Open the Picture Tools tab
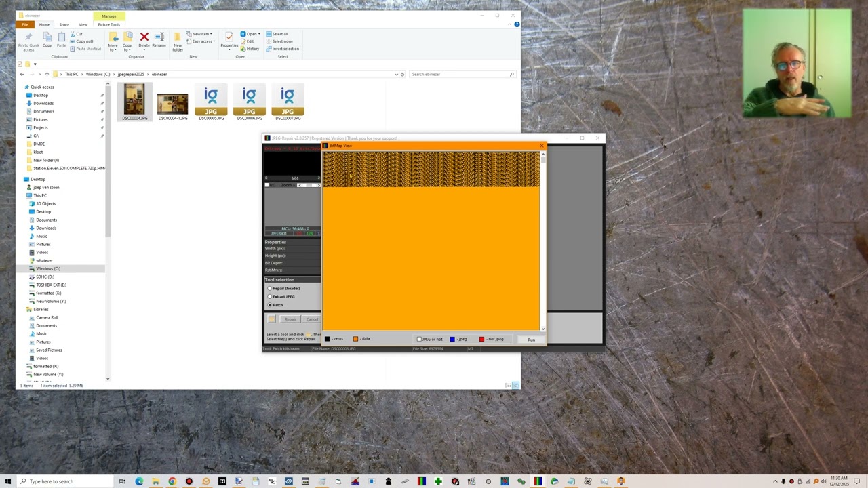Image resolution: width=868 pixels, height=488 pixels. (x=108, y=24)
